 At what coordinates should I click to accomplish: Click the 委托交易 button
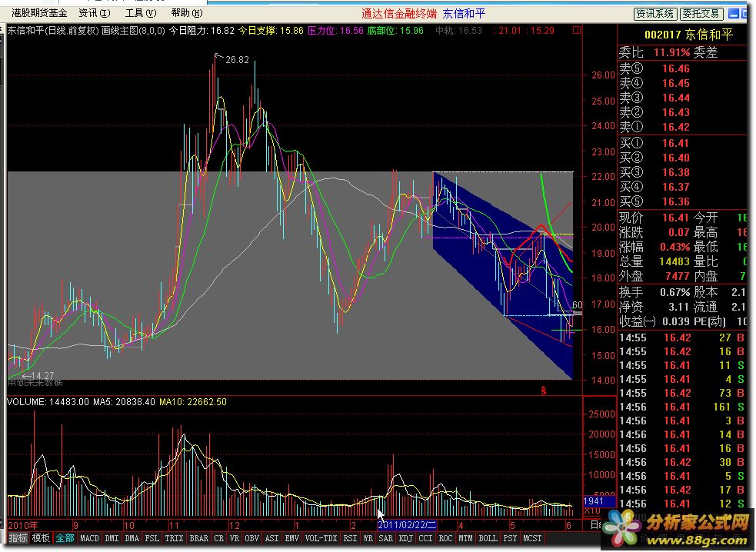point(701,14)
